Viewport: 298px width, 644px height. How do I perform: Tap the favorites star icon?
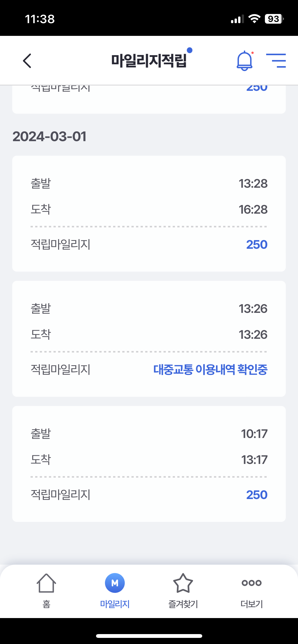(183, 583)
